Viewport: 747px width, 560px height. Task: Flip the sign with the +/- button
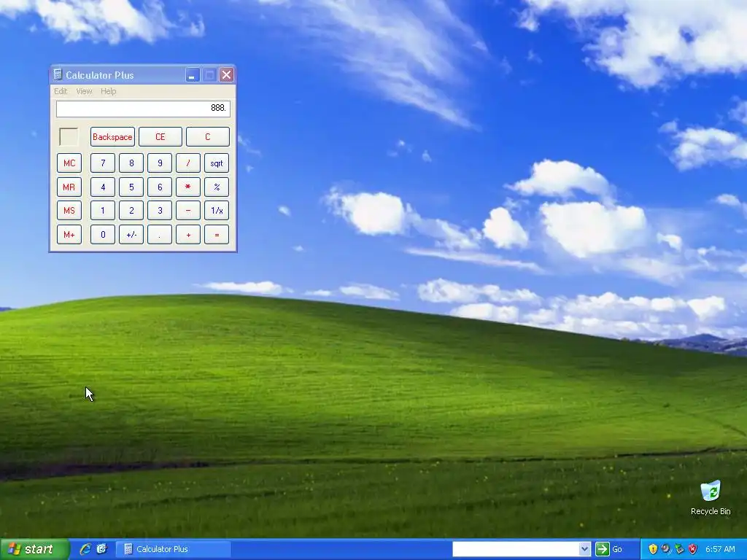pyautogui.click(x=131, y=234)
